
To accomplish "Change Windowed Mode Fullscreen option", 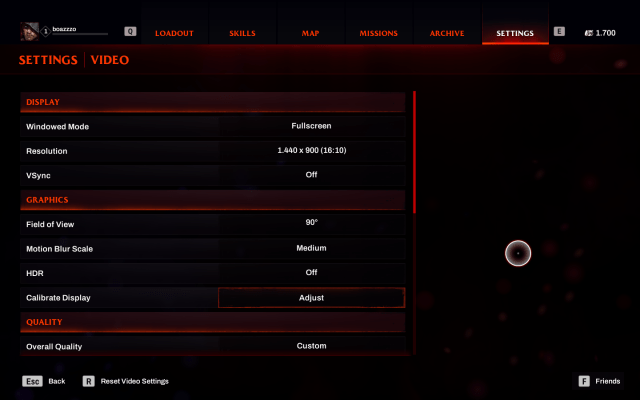I will [311, 126].
